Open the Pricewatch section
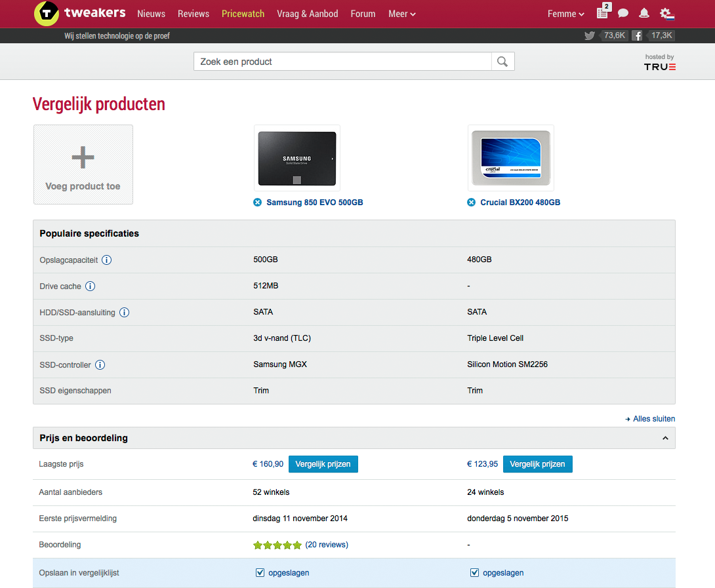The height and width of the screenshot is (588, 715). (x=243, y=14)
